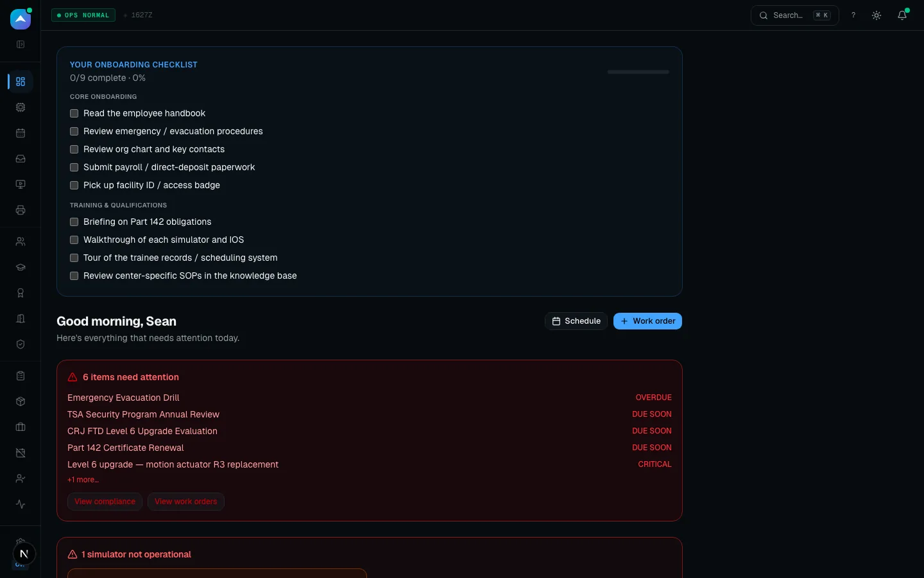The height and width of the screenshot is (578, 924).
Task: Open the graduation cap icon in sidebar
Action: pyautogui.click(x=21, y=267)
